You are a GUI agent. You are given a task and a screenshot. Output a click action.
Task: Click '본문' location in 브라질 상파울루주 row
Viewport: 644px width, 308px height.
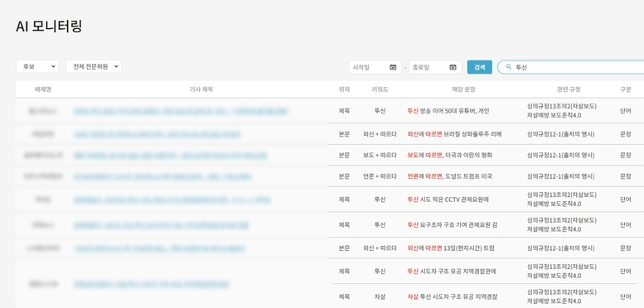pos(344,134)
